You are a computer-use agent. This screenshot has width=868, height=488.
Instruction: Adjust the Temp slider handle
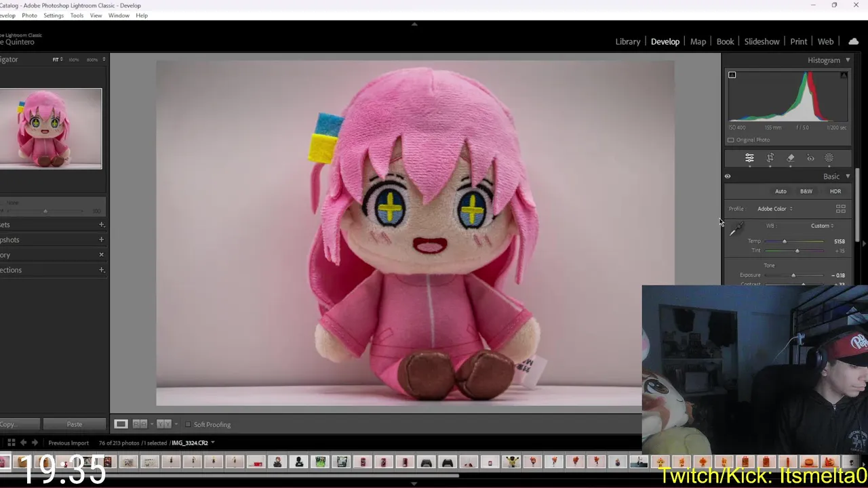[x=785, y=241]
